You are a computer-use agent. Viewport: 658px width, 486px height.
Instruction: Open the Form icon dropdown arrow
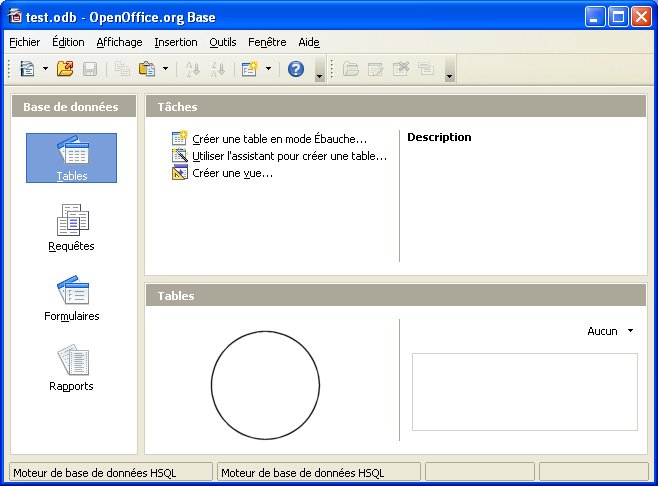click(268, 69)
